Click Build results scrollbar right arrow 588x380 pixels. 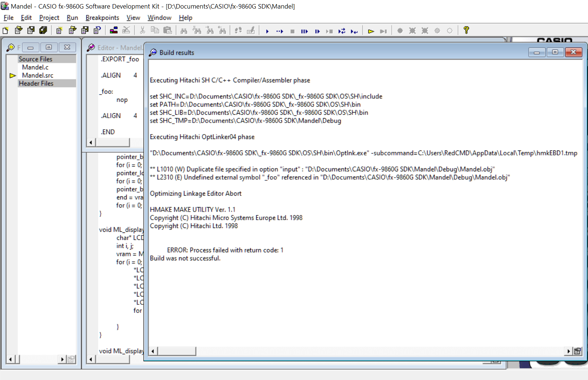coord(569,351)
